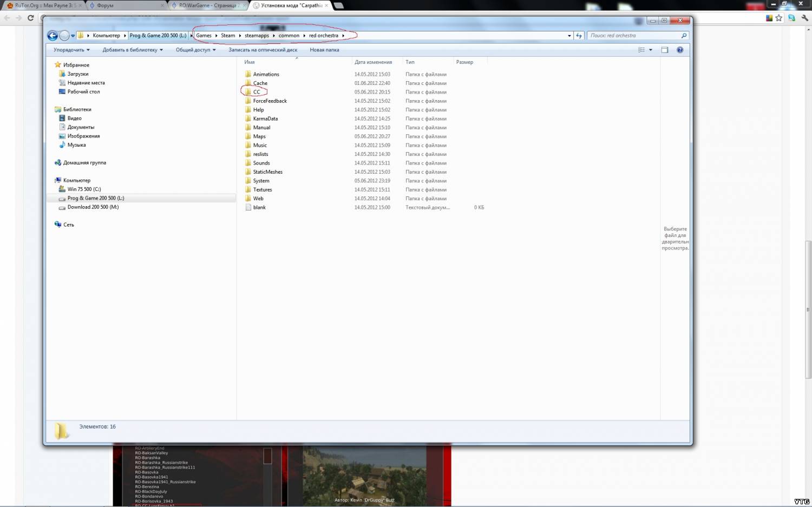Open the CC folder
Viewport: 812px width, 507px height.
[x=257, y=92]
